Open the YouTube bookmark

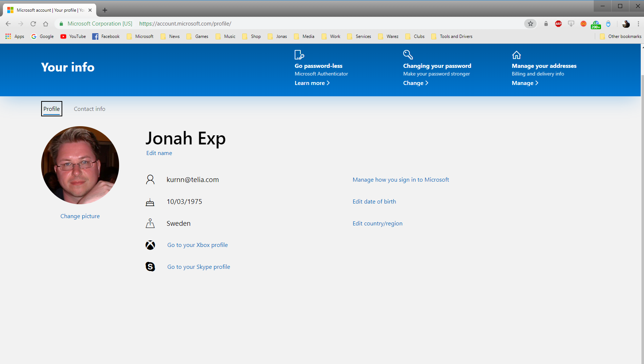coord(73,36)
